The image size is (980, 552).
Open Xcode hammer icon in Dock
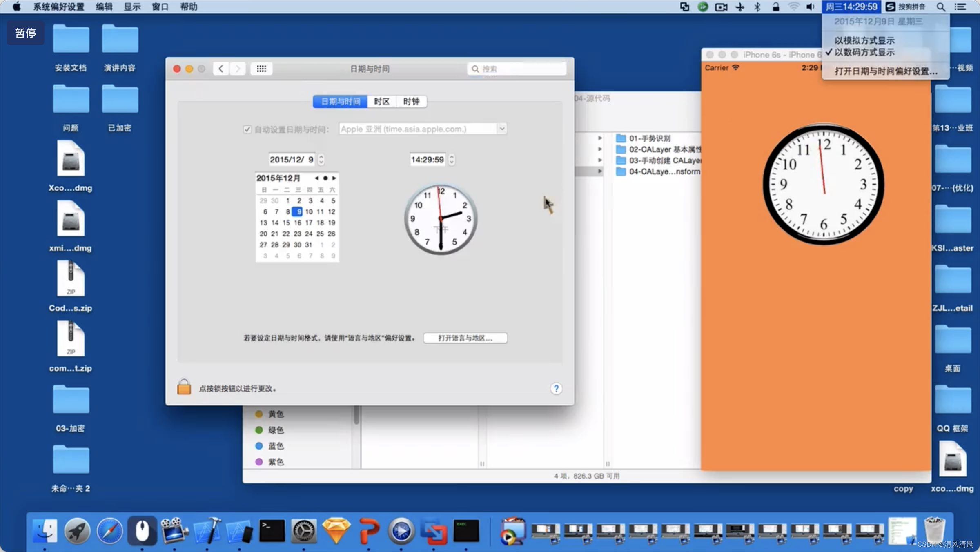pyautogui.click(x=207, y=531)
